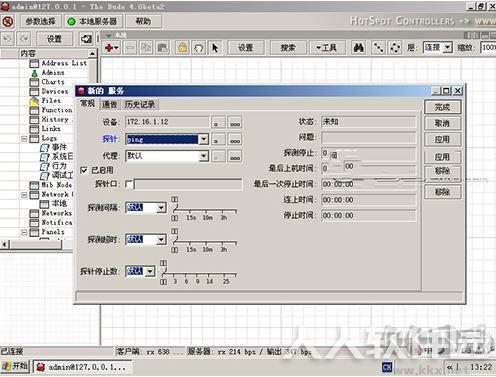Click the 探针口 input field
This screenshot has width=496, height=377.
point(188,184)
